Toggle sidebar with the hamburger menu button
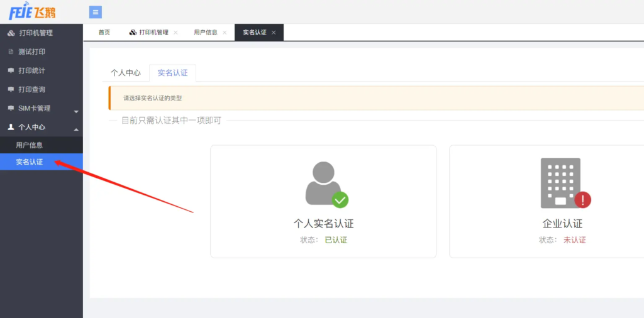The image size is (644, 318). [96, 12]
